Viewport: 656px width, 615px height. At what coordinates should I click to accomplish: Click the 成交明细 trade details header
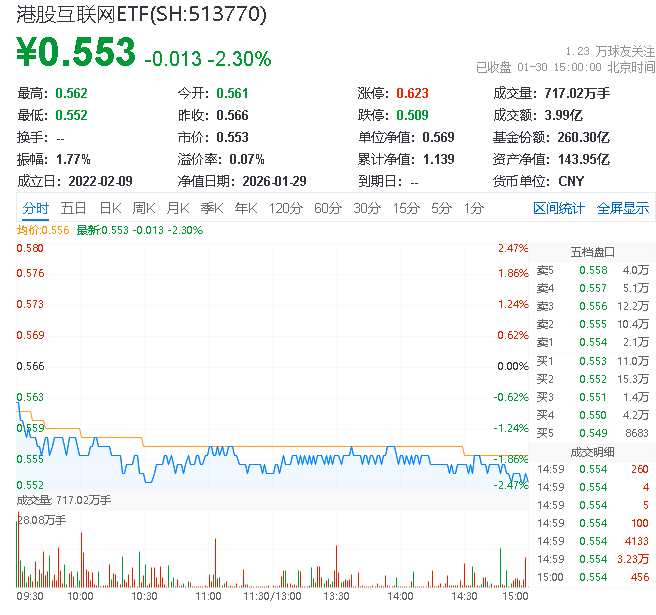pyautogui.click(x=593, y=451)
